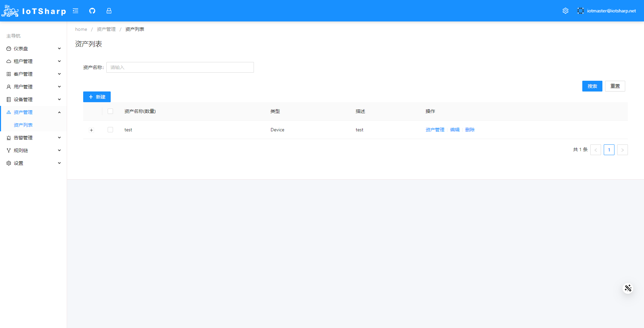
Task: Click the blue 搜索 button
Action: click(592, 86)
